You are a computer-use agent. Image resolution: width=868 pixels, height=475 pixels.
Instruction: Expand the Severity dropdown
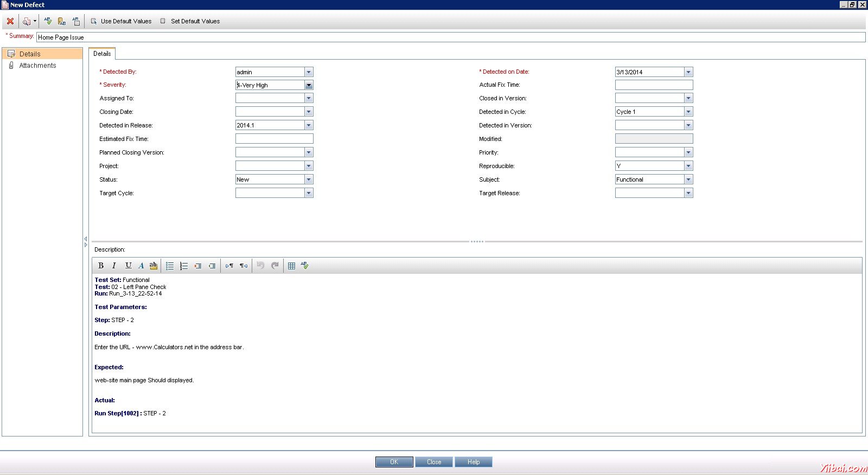[309, 85]
